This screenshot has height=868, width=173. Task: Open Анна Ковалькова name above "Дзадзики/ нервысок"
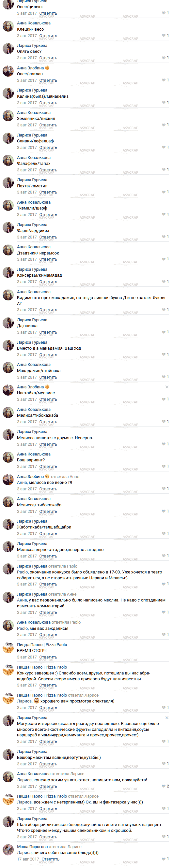coord(34,247)
